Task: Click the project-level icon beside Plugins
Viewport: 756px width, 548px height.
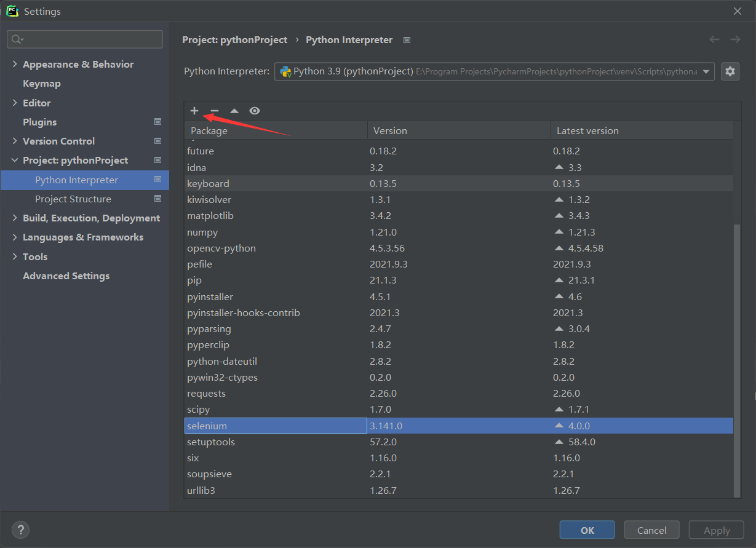Action: (x=157, y=122)
